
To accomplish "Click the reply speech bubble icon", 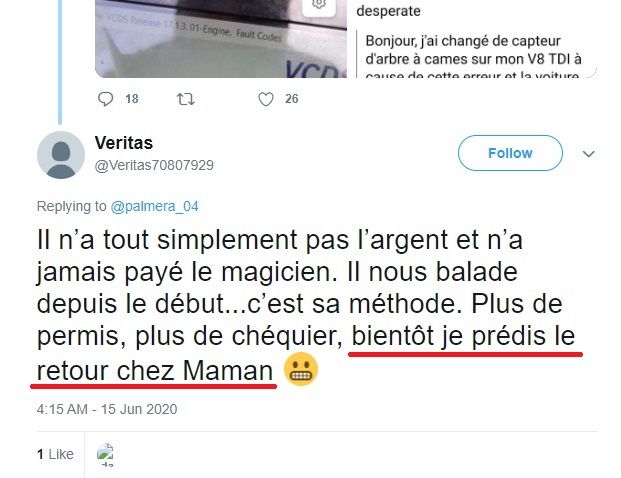I will pos(105,99).
